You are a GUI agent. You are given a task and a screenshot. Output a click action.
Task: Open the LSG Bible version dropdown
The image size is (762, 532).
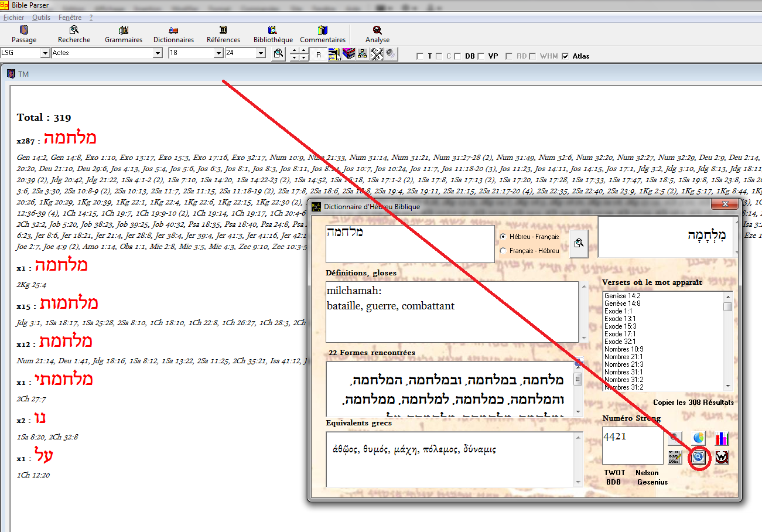[45, 53]
